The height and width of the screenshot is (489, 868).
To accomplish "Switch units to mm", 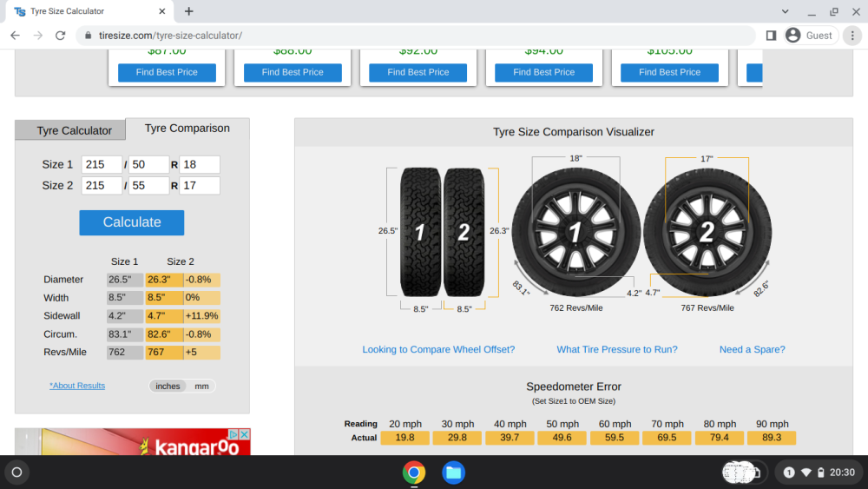I will tap(201, 386).
